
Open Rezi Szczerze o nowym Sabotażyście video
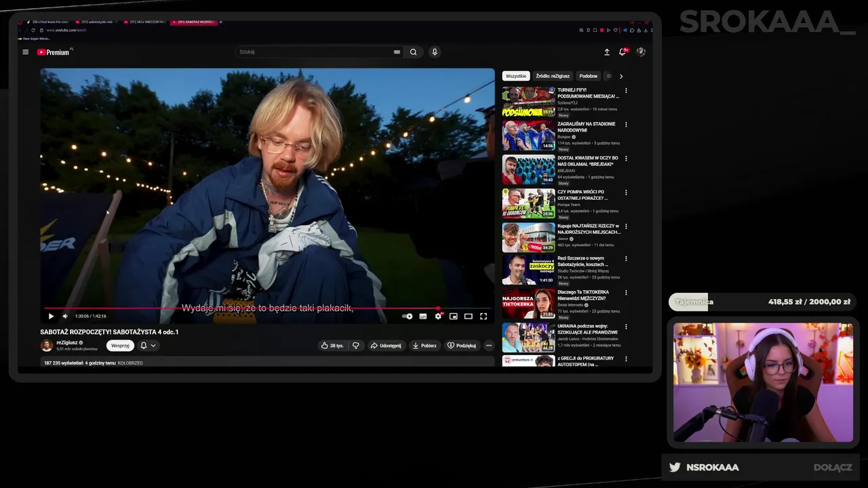582,261
